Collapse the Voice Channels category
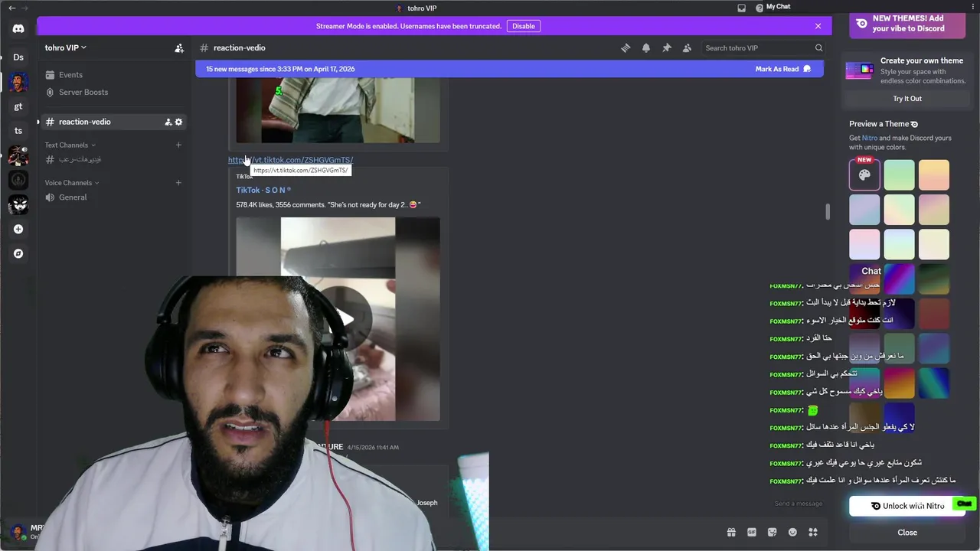Viewport: 980px width, 551px height. point(73,182)
